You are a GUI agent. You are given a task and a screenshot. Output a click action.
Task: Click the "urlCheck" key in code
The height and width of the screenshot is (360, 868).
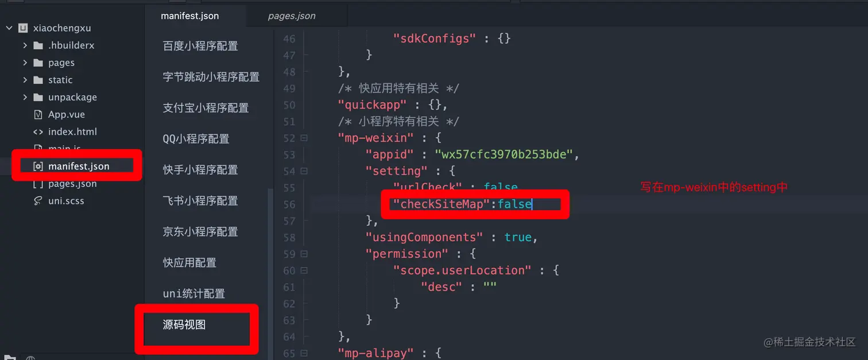tap(428, 188)
